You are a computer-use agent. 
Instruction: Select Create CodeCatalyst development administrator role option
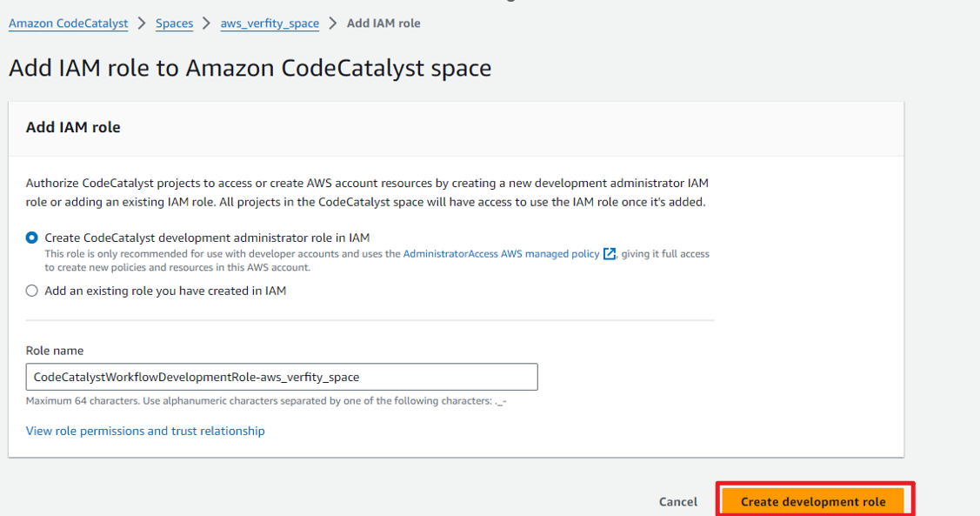(x=32, y=238)
